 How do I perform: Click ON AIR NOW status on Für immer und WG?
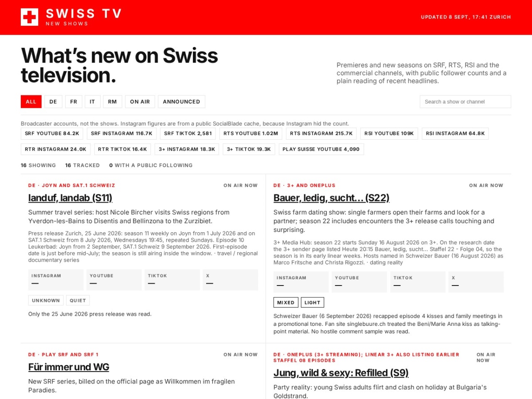(241, 355)
